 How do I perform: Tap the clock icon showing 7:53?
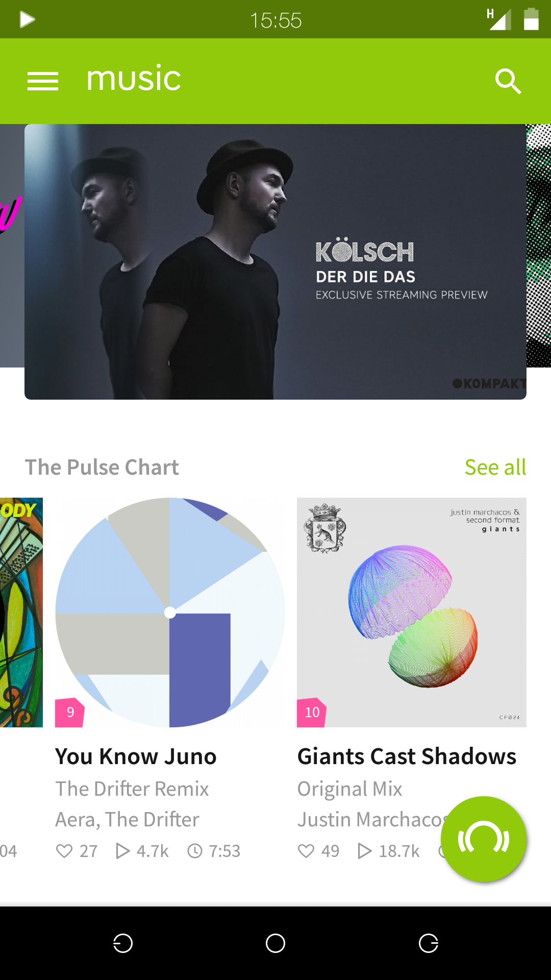tap(195, 851)
